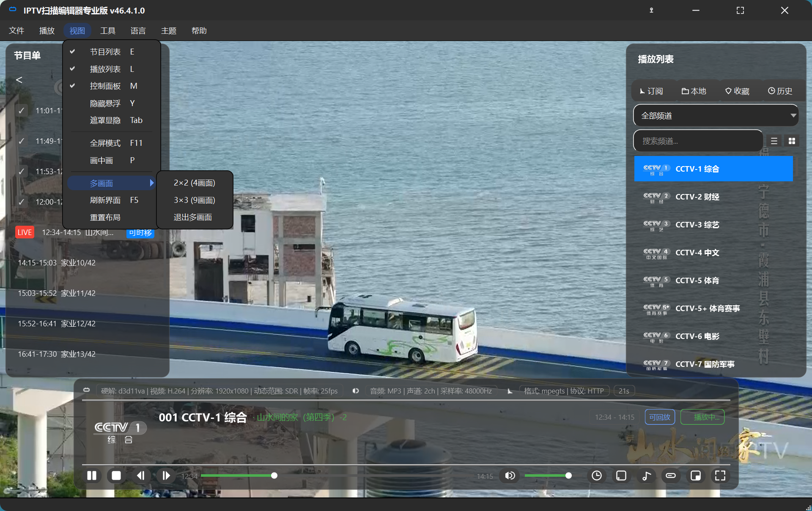The width and height of the screenshot is (812, 511).
Task: Select CCTV-5 体育 channel
Action: pyautogui.click(x=713, y=280)
